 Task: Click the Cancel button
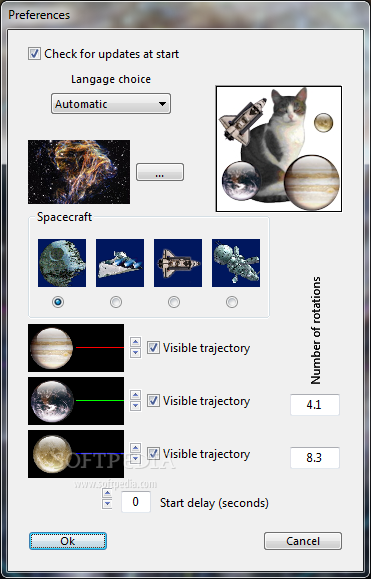click(x=303, y=541)
